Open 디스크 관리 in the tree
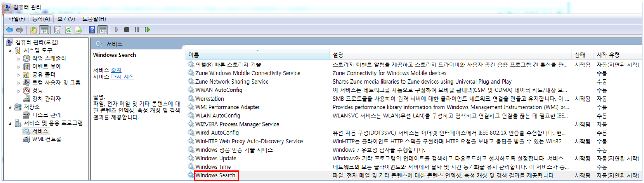The image size is (644, 183). pos(46,115)
